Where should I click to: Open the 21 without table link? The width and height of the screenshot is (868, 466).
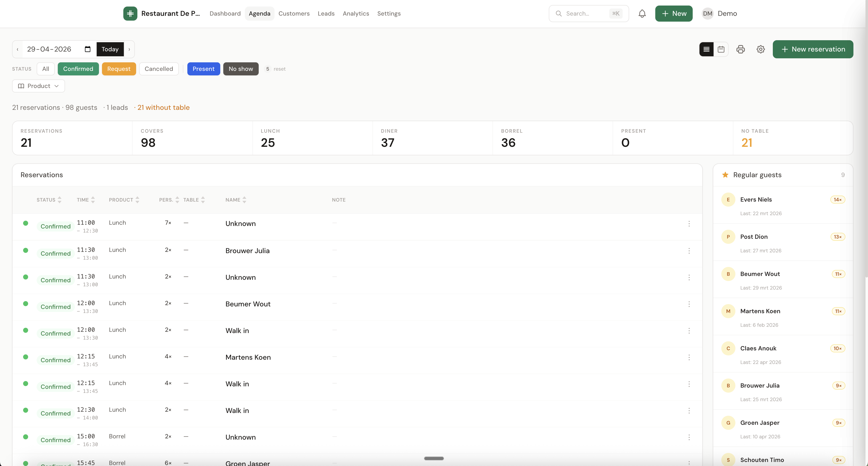[164, 107]
